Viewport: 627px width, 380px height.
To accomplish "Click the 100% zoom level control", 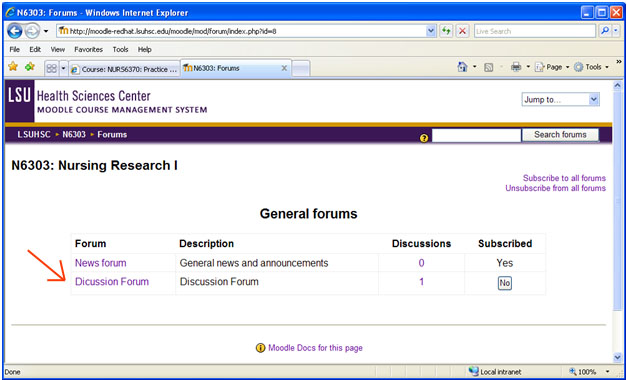I will point(582,372).
